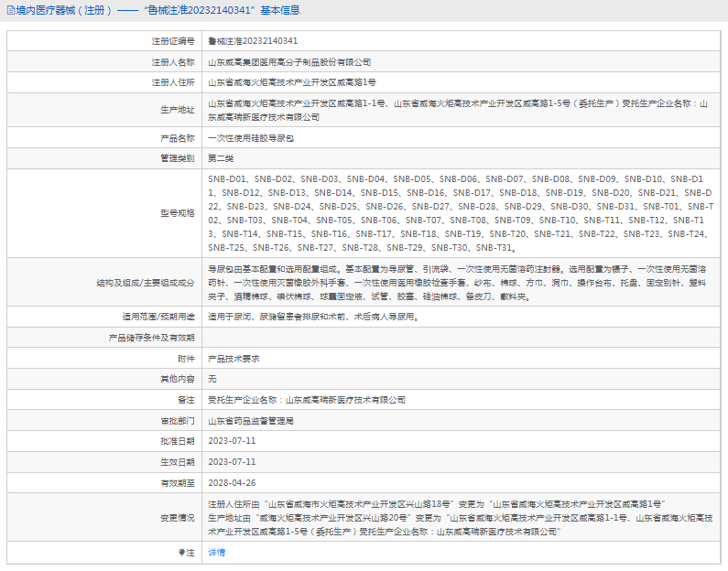Click the 批准日期 label
Viewport: 728px width, 571px height.
pyautogui.click(x=178, y=441)
